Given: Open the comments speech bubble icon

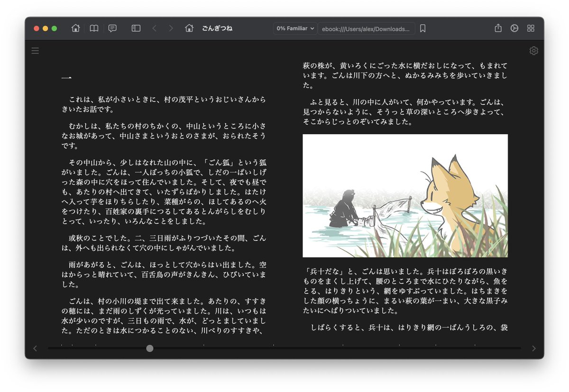Looking at the screenshot, I should pos(112,28).
